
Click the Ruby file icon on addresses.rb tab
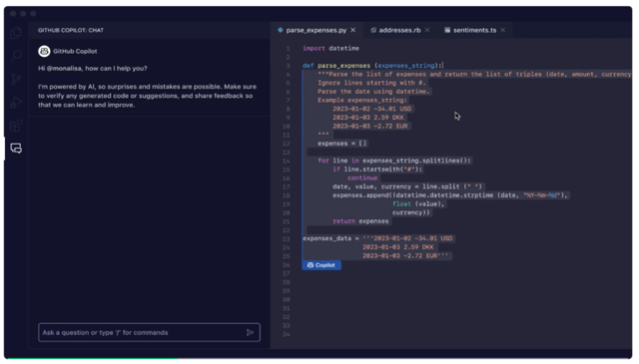(372, 30)
